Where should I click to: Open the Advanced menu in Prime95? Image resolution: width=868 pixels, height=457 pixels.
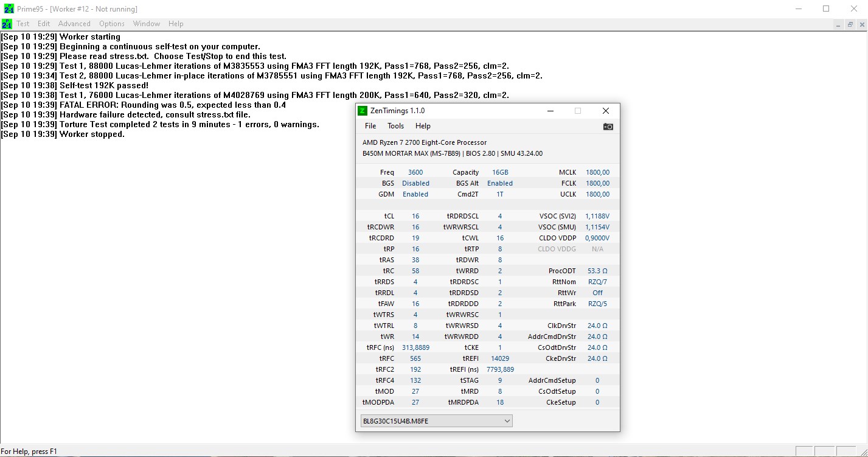[x=74, y=24]
